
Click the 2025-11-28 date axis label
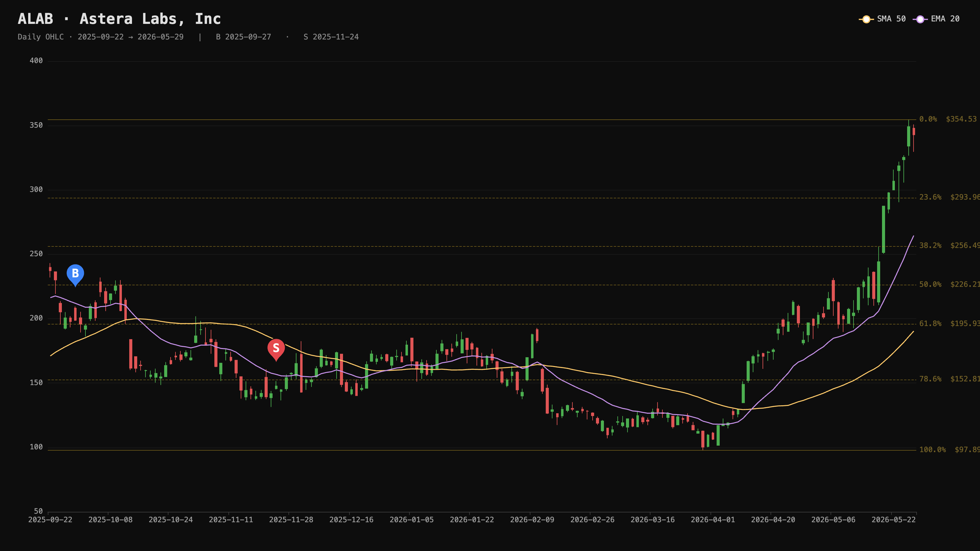291,520
